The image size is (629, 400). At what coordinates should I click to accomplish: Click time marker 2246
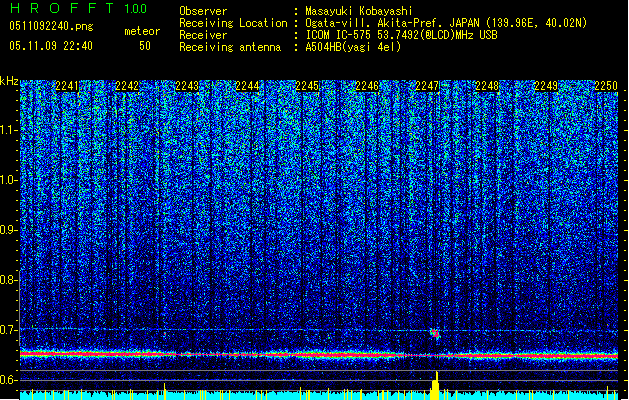pos(367,86)
